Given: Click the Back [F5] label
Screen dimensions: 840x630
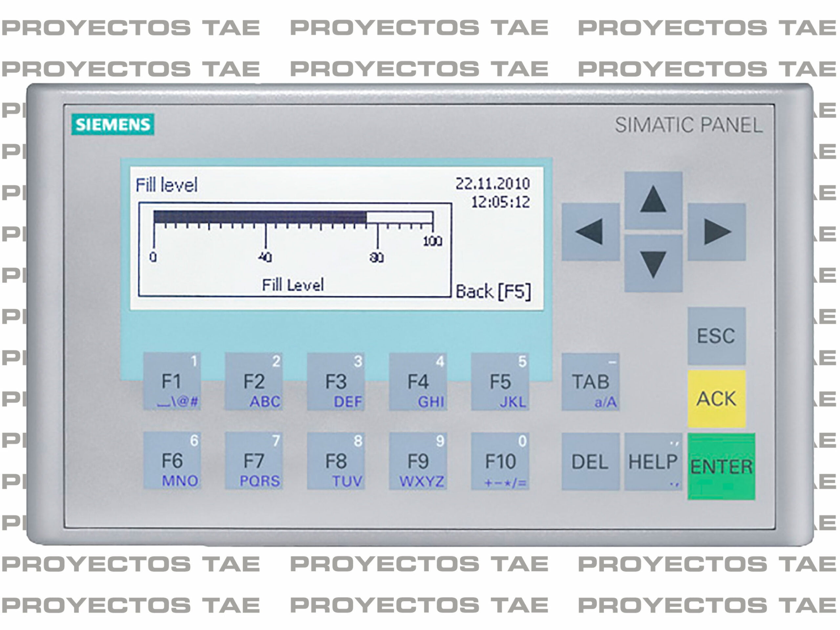Looking at the screenshot, I should [x=493, y=291].
